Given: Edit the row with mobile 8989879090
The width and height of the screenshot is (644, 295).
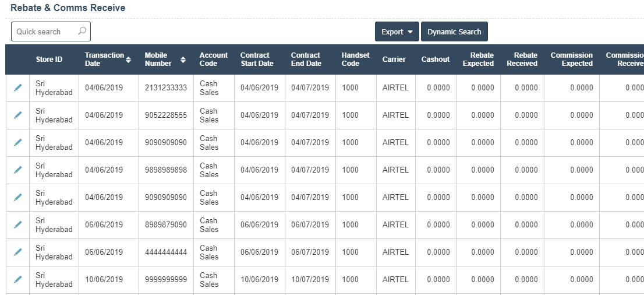Looking at the screenshot, I should click(x=18, y=224).
